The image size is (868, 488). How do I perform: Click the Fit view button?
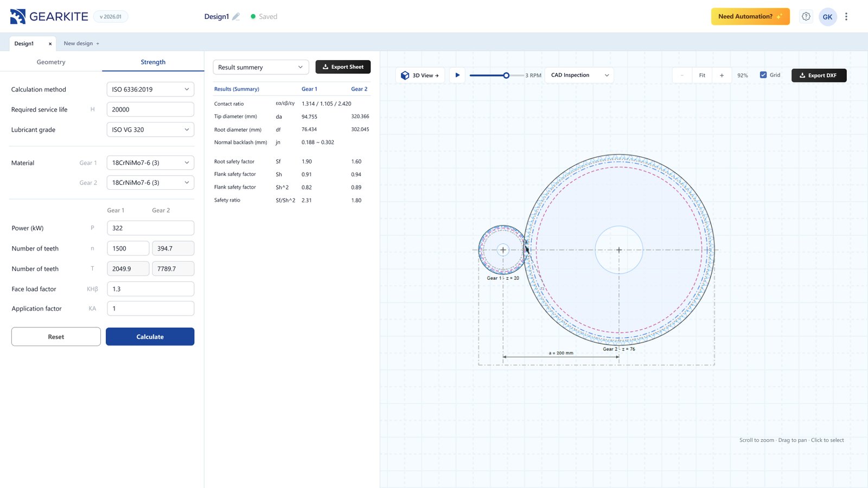(702, 75)
